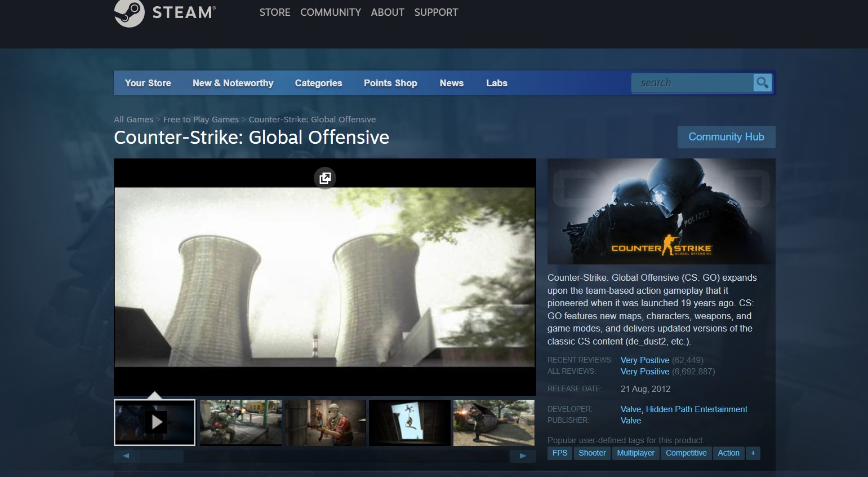Click the Steam logo icon
Image resolution: width=868 pixels, height=477 pixels.
pos(130,12)
